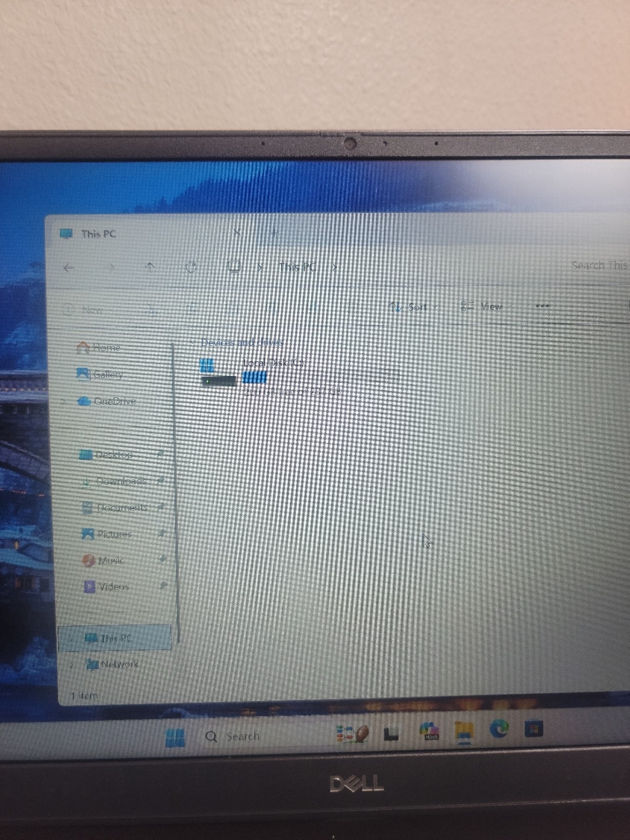This screenshot has width=630, height=840.
Task: Open the Task View taskbar icon
Action: [x=391, y=734]
